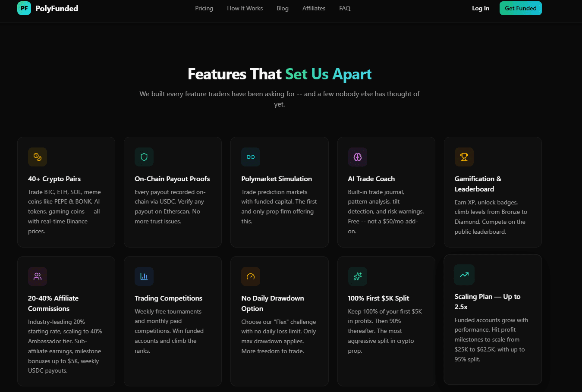Image resolution: width=582 pixels, height=392 pixels.
Task: Click the link icon above Polymarket Simulation
Action: coord(251,157)
